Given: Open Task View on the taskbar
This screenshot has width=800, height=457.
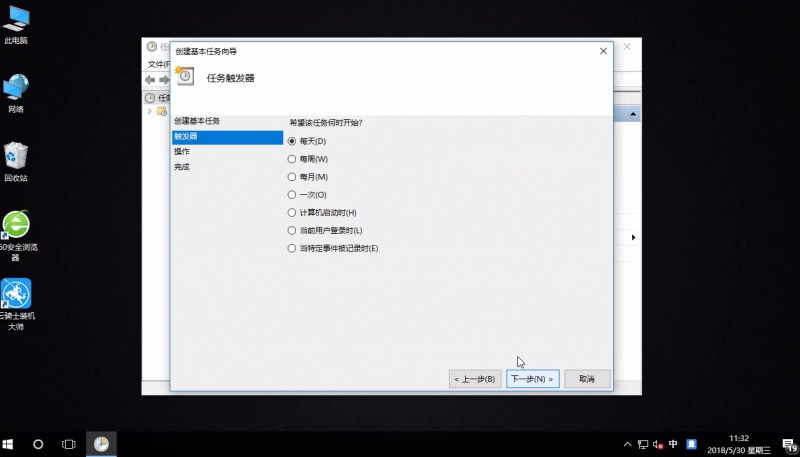Looking at the screenshot, I should [68, 444].
